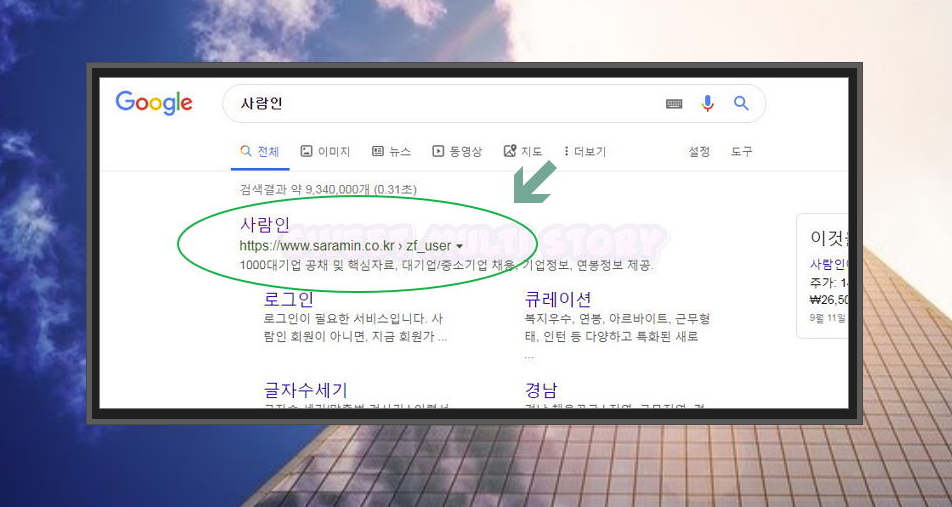The image size is (952, 507).
Task: Open the 로그인 sitelink
Action: point(289,299)
